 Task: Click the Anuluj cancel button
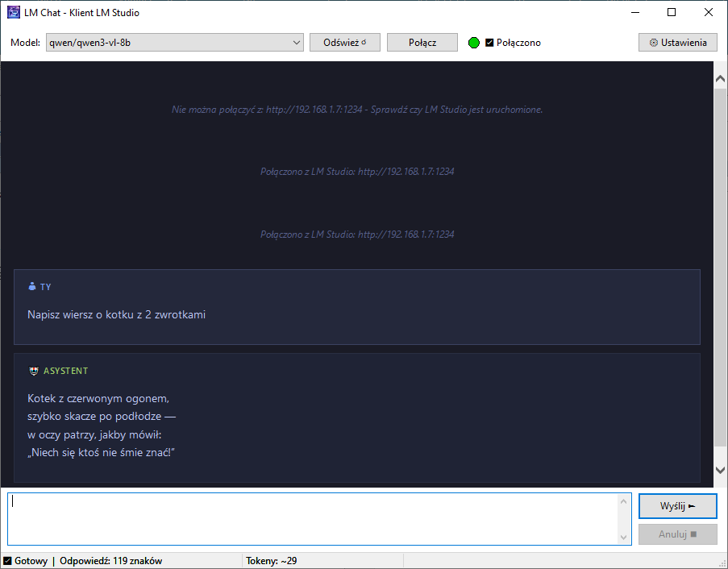677,534
